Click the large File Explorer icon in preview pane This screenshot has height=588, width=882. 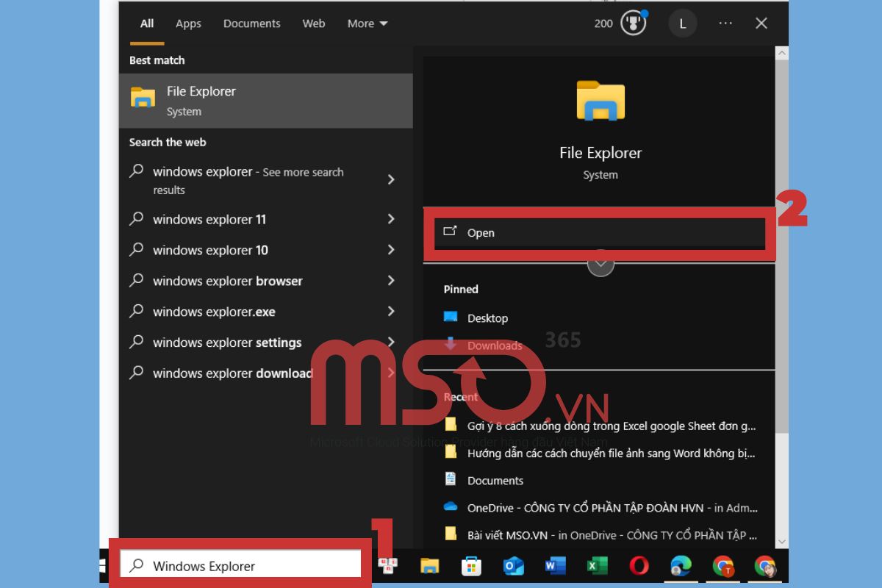pos(600,101)
